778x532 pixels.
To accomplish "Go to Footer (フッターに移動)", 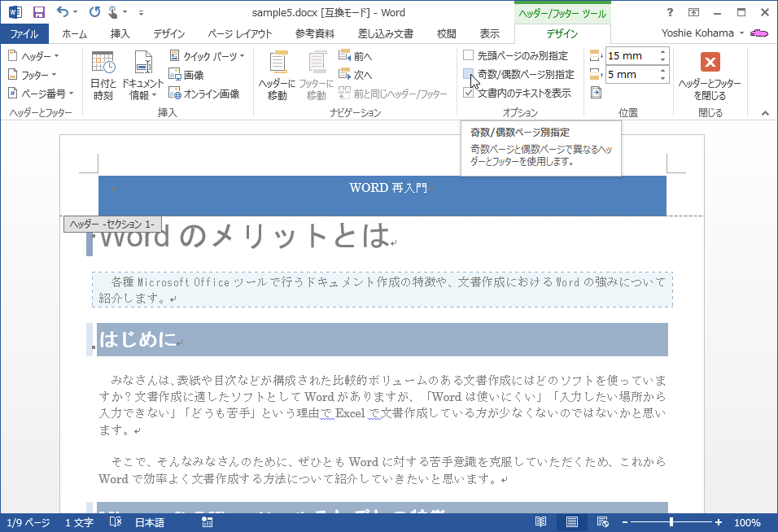I will [316, 76].
